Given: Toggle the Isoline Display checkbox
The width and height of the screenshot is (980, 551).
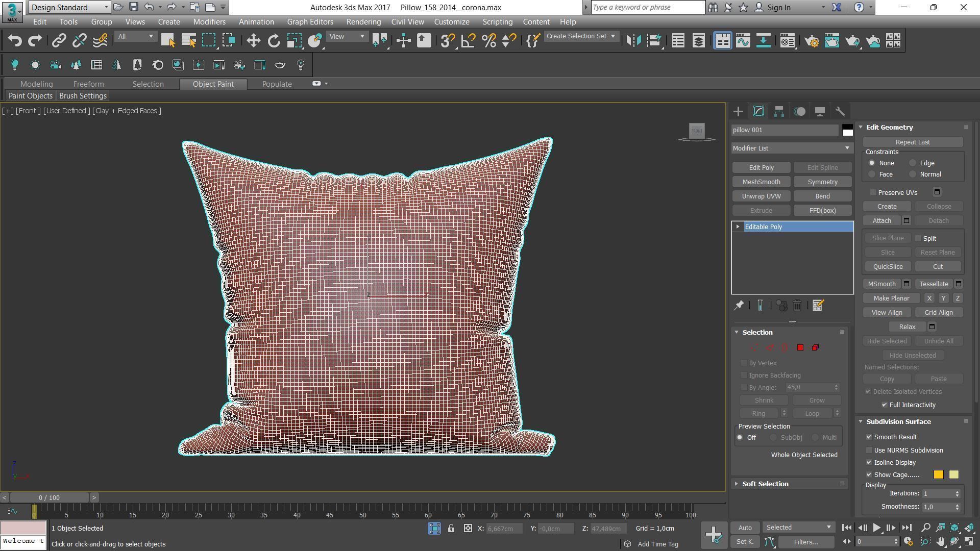Looking at the screenshot, I should coord(869,463).
